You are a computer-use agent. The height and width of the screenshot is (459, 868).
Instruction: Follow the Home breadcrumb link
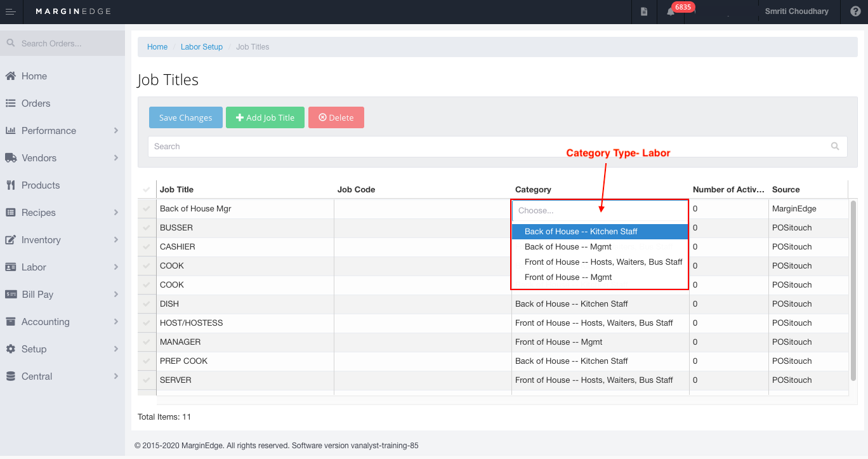coord(157,47)
